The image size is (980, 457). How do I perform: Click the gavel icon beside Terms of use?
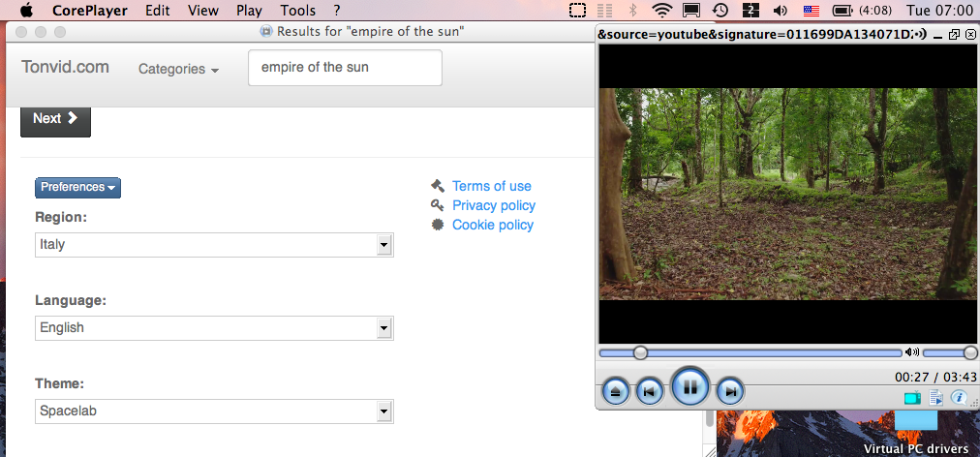point(438,186)
